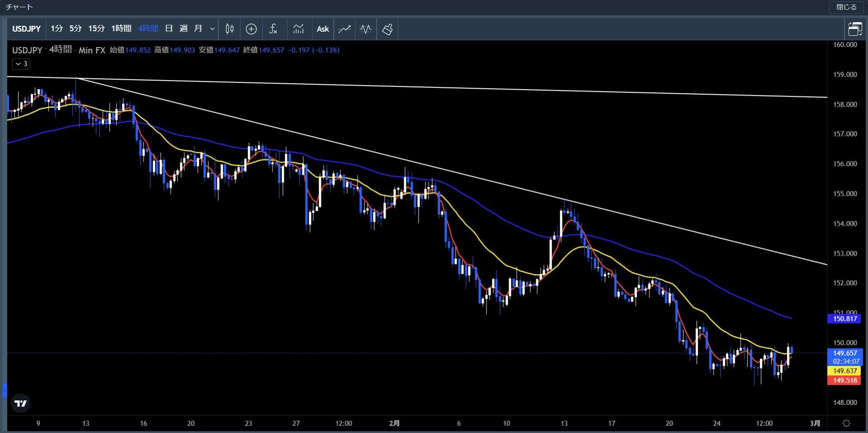
Task: Click the 安値 149.647 low value
Action: [219, 50]
